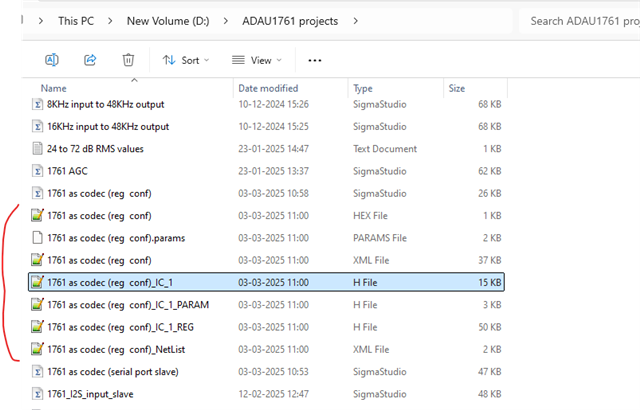Open the Sort dropdown
The image size is (640, 410).
pos(186,60)
